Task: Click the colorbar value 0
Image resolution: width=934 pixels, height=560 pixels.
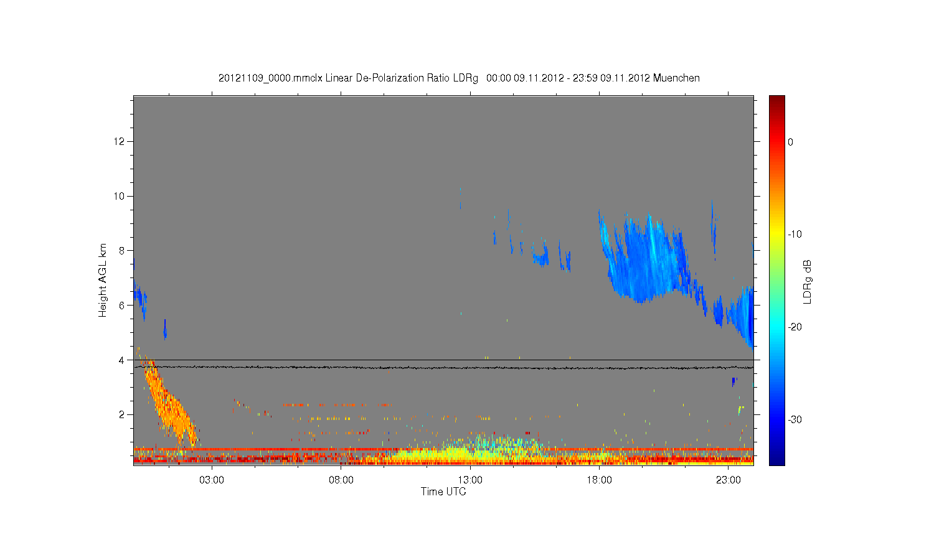Action: click(x=791, y=142)
